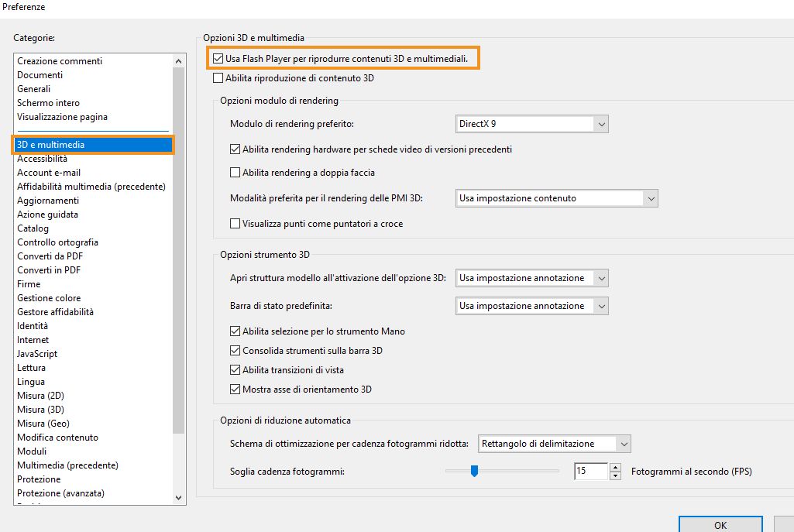
Task: Uncheck 'Abilita selezione per lo strumento Mano'
Action: tap(235, 330)
